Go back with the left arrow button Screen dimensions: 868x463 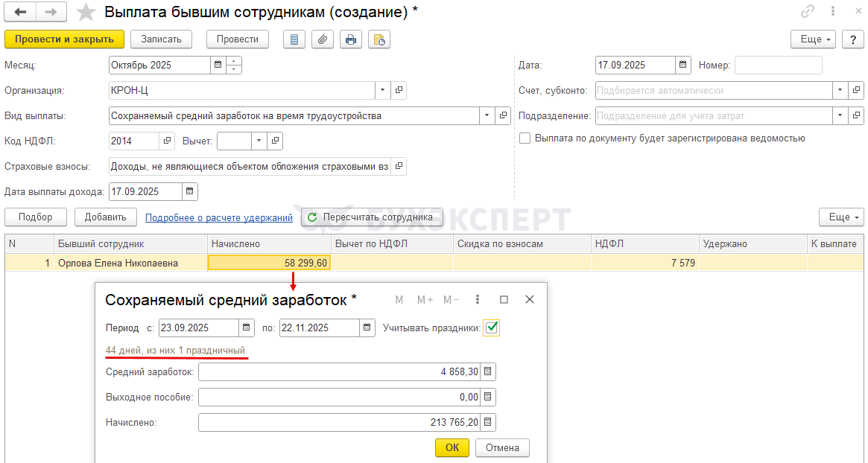[x=20, y=12]
